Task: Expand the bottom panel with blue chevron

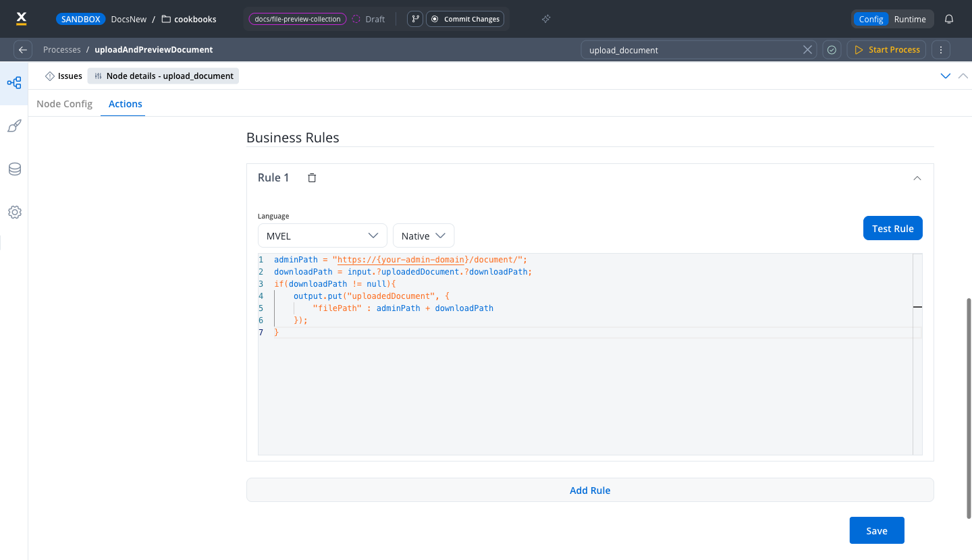Action: coord(946,76)
